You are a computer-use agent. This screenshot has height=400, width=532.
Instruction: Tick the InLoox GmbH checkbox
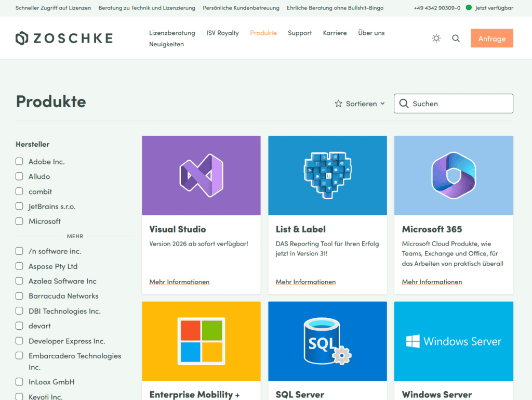coord(19,382)
